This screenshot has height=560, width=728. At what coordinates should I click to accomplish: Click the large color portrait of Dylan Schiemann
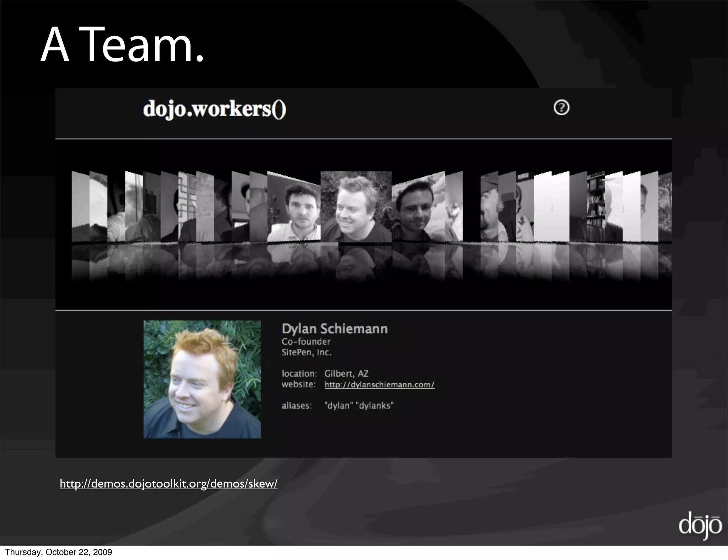click(x=202, y=379)
